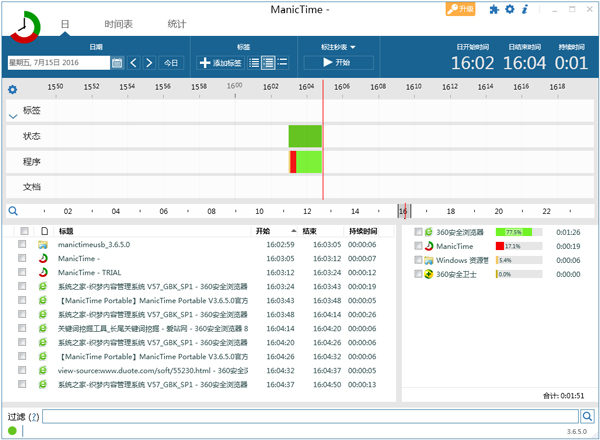Click 开始 column sort arrow
This screenshot has height=440, width=600.
(293, 231)
